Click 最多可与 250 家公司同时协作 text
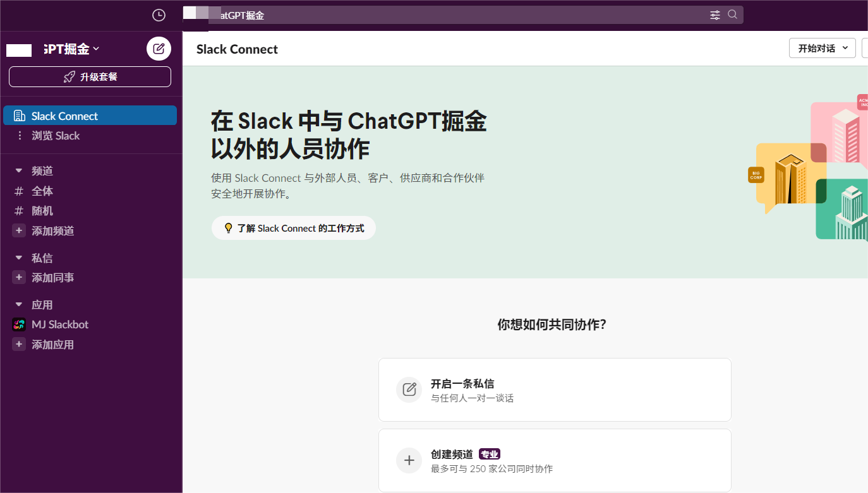Viewport: 868px width, 493px height. (x=491, y=469)
